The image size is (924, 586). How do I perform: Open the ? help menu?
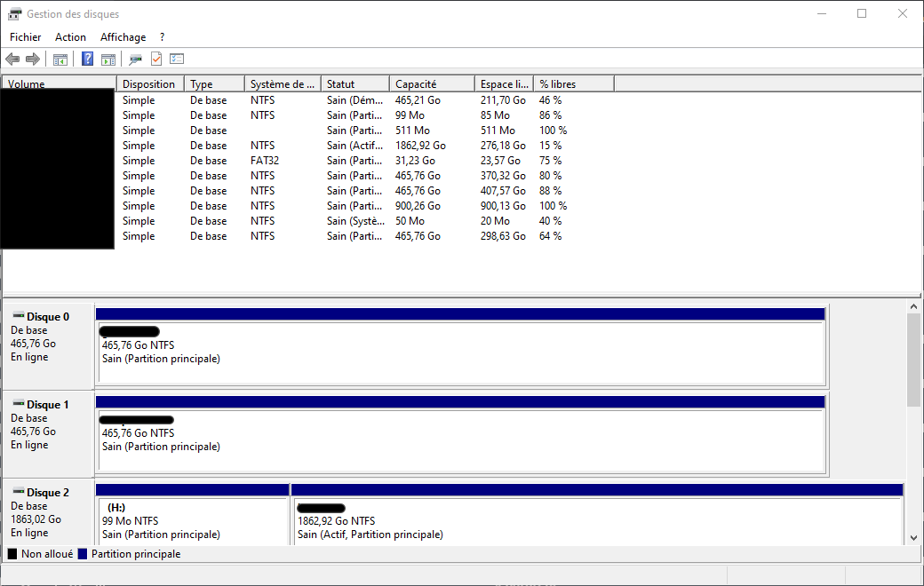click(163, 37)
